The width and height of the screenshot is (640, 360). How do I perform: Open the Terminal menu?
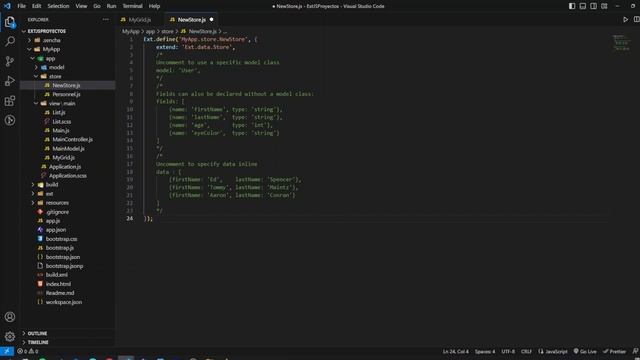tap(132, 6)
